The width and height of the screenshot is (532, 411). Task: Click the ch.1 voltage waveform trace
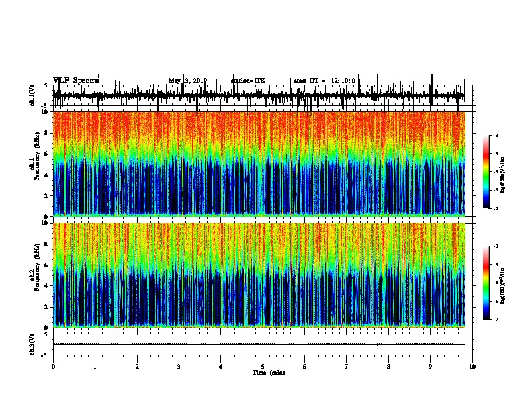[x=259, y=95]
